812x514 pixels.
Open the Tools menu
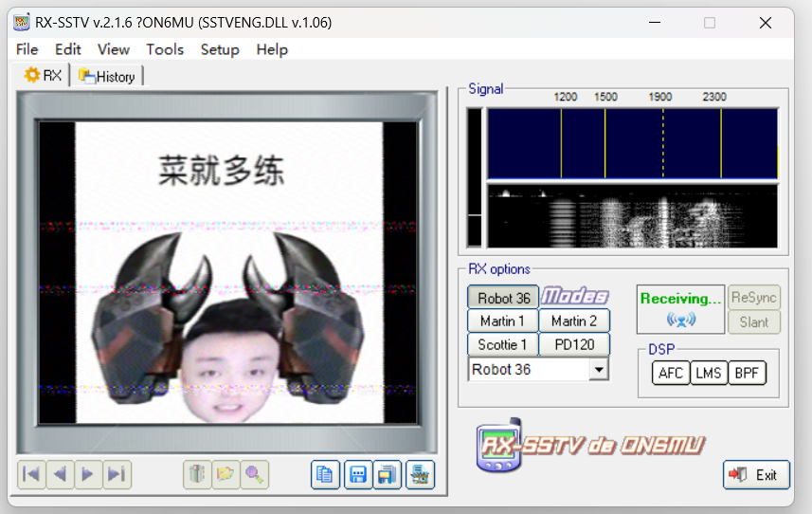pos(165,49)
